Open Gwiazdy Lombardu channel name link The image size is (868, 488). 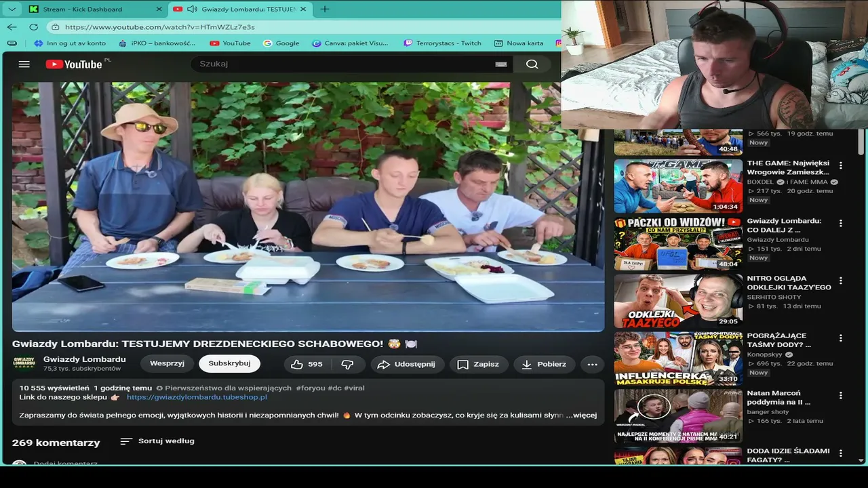pyautogui.click(x=85, y=359)
